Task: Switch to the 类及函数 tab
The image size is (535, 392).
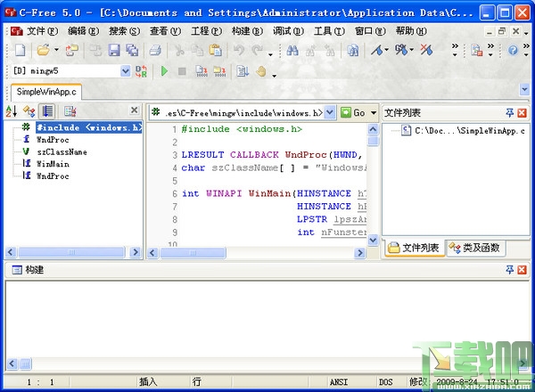Action: pos(475,248)
